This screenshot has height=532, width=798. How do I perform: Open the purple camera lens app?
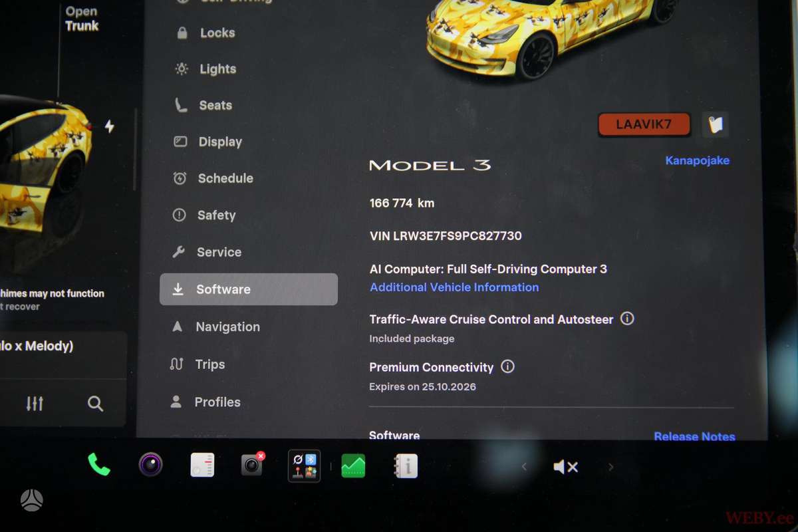pyautogui.click(x=151, y=464)
